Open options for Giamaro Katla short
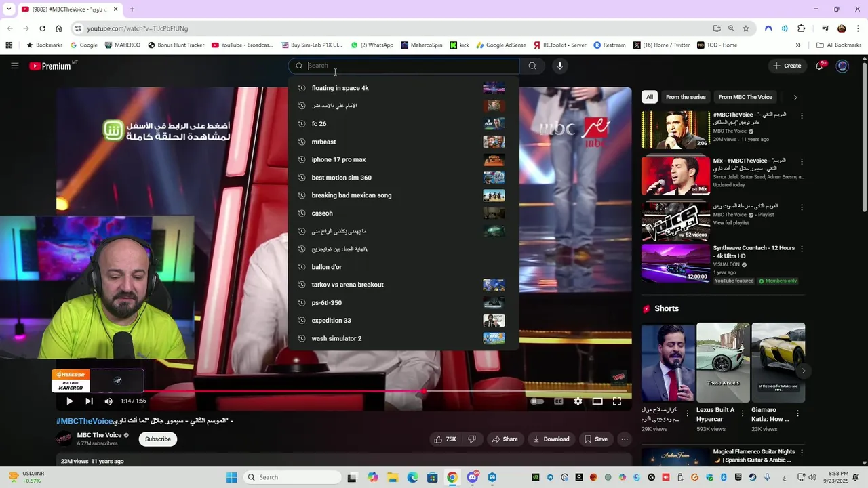 coord(797,413)
